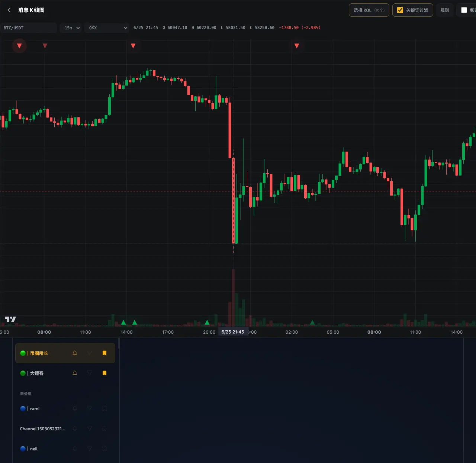Open the OKX exchange dropdown
This screenshot has height=463, width=476.
(107, 28)
